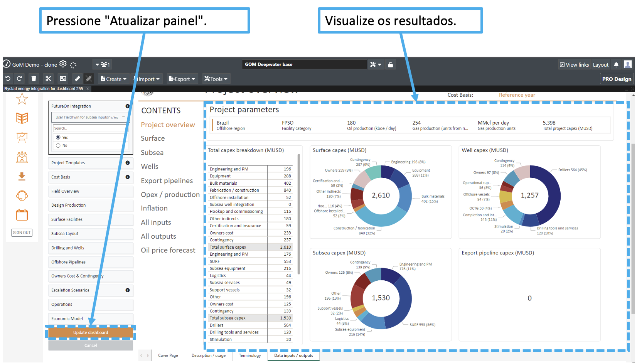Select Data inputs / outputs tab
The image size is (637, 364).
click(x=293, y=356)
